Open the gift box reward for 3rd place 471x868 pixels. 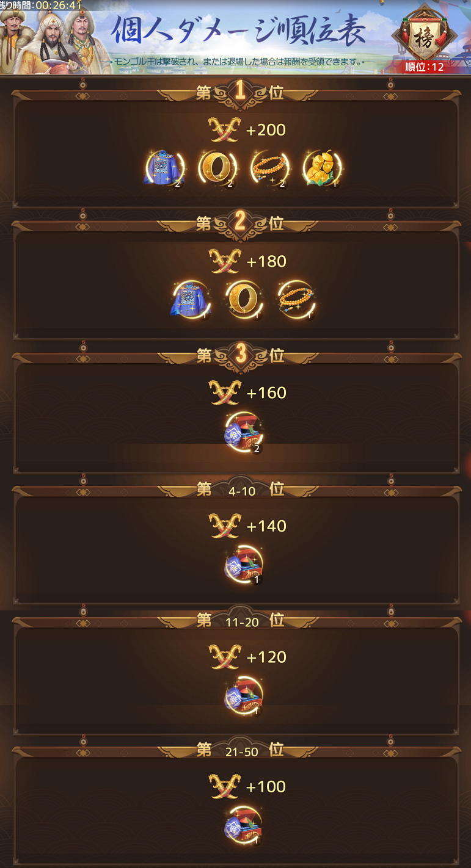[244, 432]
